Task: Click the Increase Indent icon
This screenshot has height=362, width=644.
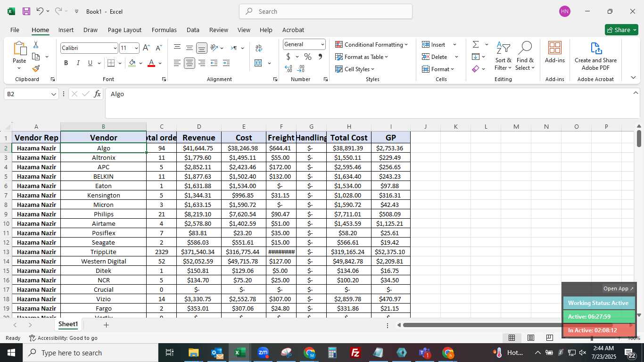Action: 226,63
